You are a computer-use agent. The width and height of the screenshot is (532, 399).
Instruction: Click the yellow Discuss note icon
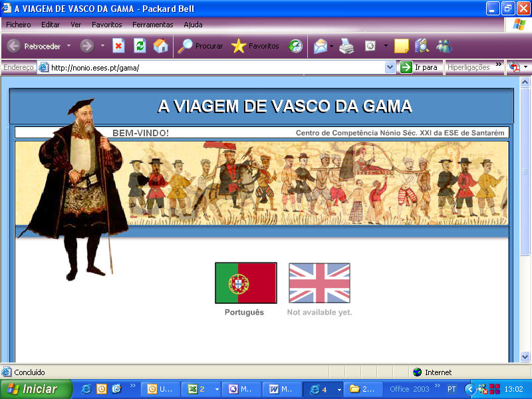401,46
